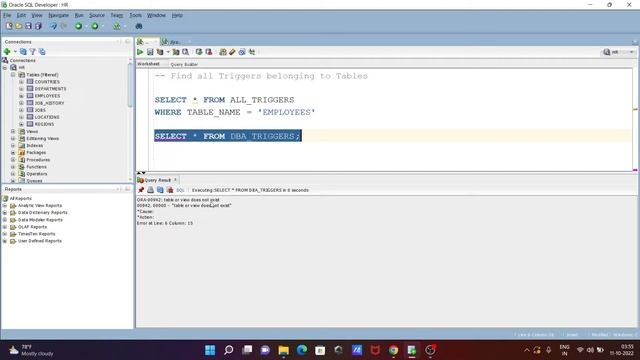Select the LOCATIONS table in tree
640x360 pixels.
coord(47,117)
